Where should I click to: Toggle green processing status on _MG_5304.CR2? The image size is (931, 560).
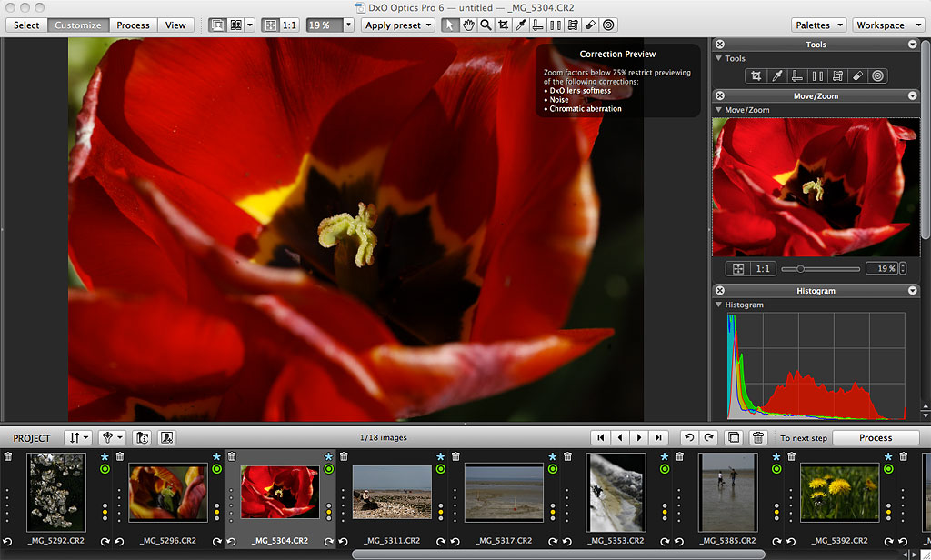328,469
